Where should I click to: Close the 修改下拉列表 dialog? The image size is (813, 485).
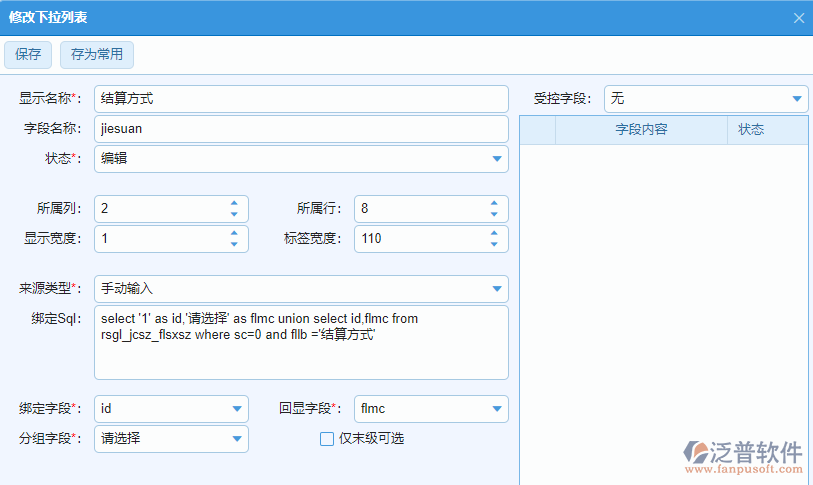[798, 18]
